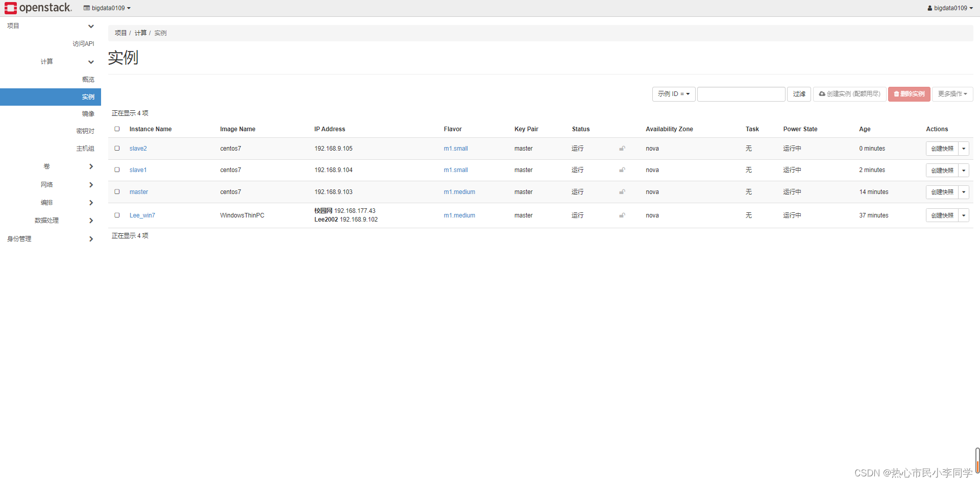Open actions dropdown arrow for slave2

(x=964, y=149)
